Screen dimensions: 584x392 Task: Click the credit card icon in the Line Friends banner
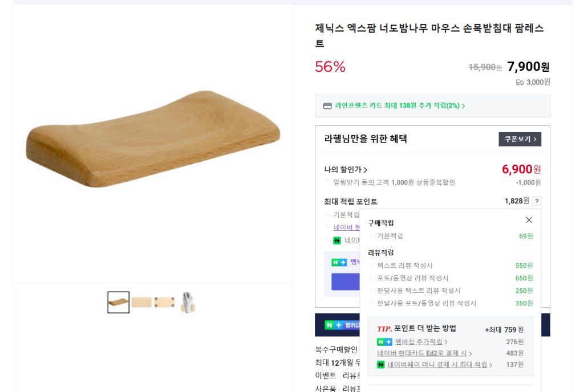[327, 106]
